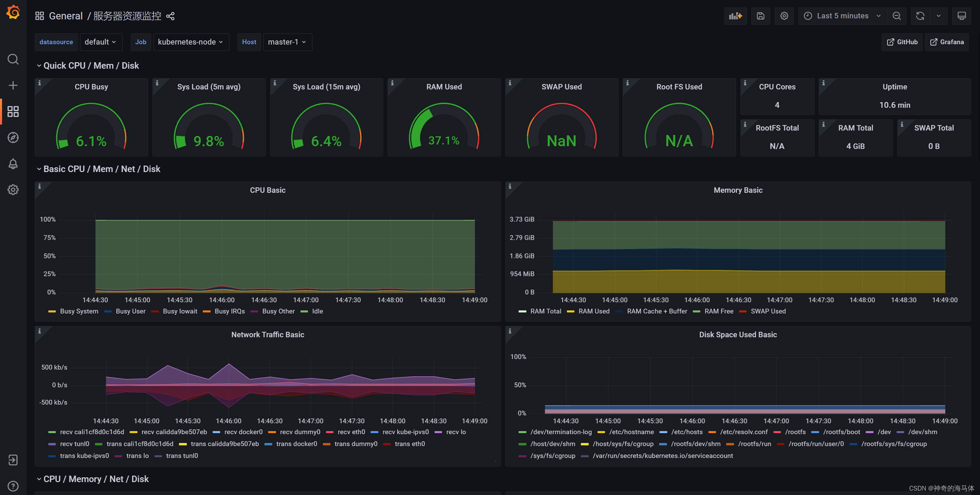Click the sign-in icon in sidebar
Viewport: 980px width, 495px height.
13,460
